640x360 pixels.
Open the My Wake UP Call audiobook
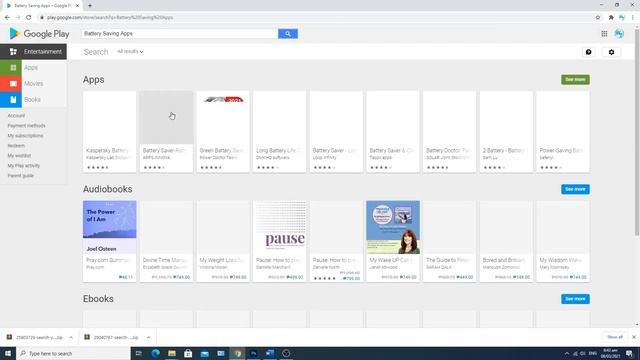tap(393, 241)
